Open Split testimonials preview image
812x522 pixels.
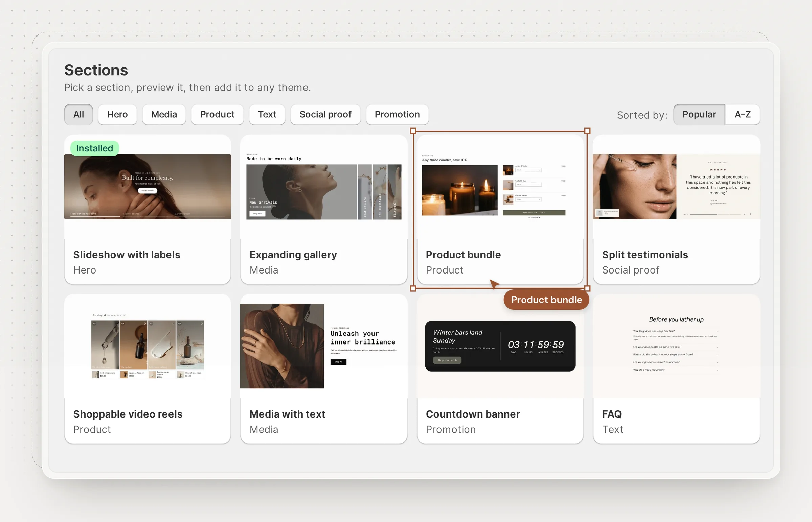coord(676,186)
